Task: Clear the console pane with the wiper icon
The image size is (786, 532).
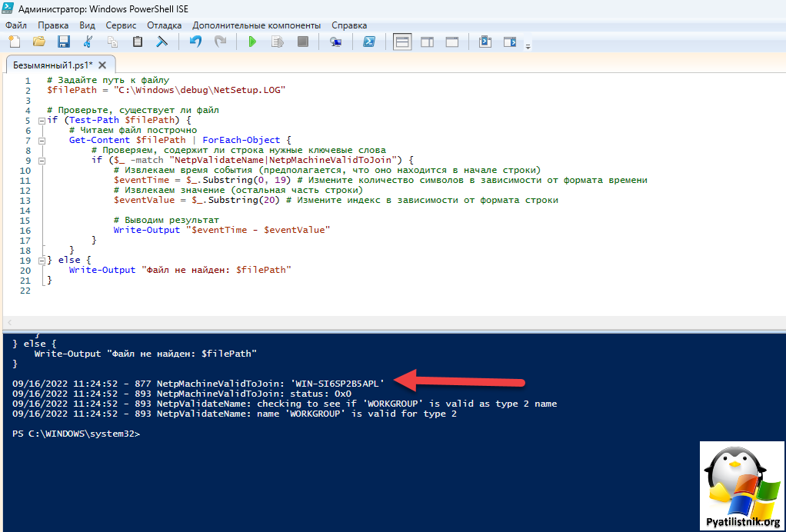Action: coord(162,42)
